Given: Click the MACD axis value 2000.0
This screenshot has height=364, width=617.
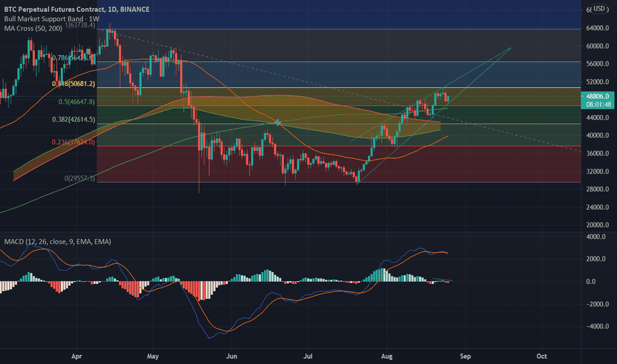Looking at the screenshot, I should pos(596,259).
